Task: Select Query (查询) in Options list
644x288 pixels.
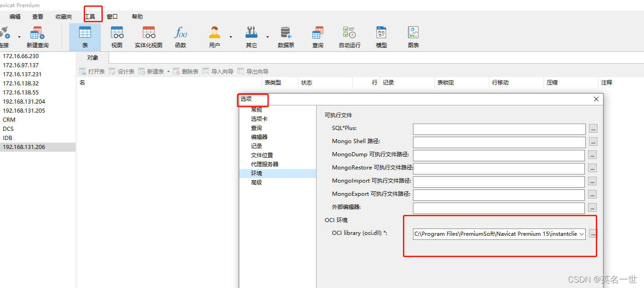Action: 257,128
